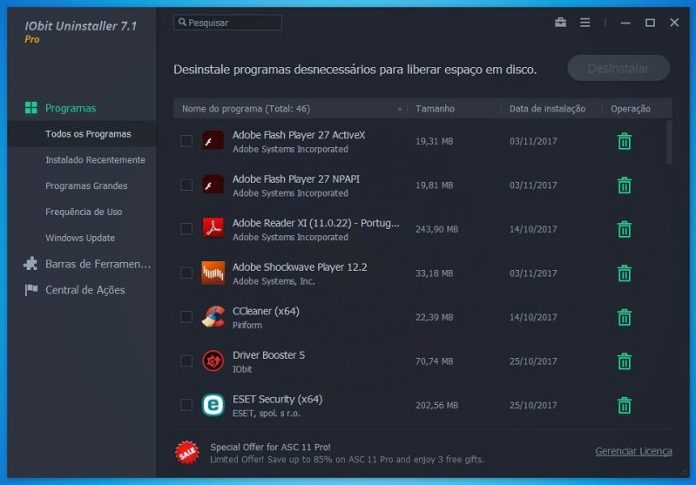Viewport: 696px width, 485px height.
Task: Click trash icon for Adobe Flash Player 27 NPAPI
Action: pyautogui.click(x=624, y=185)
